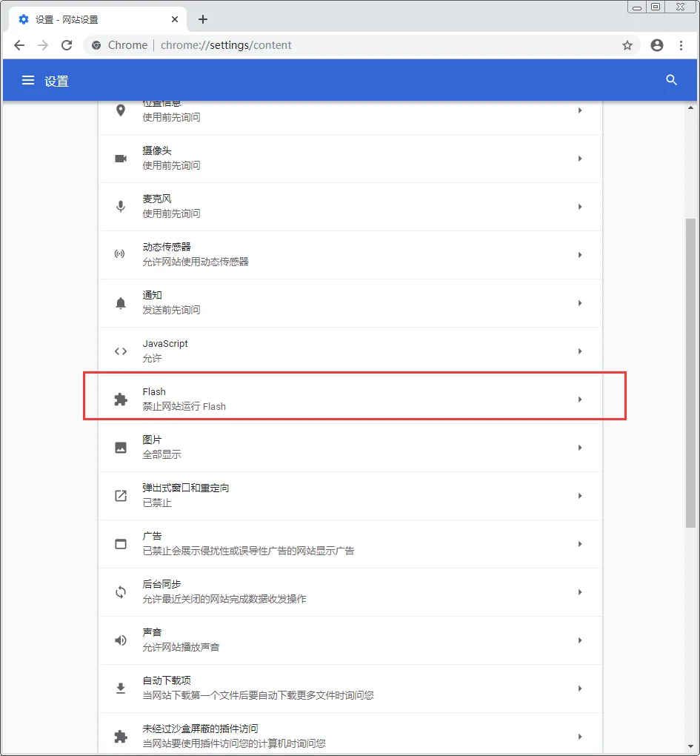Close the 设置 - 网站设置 tab

coord(174,19)
